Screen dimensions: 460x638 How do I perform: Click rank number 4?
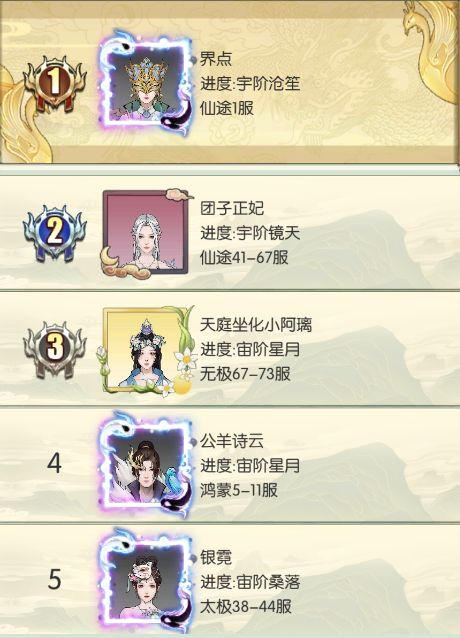pos(54,463)
